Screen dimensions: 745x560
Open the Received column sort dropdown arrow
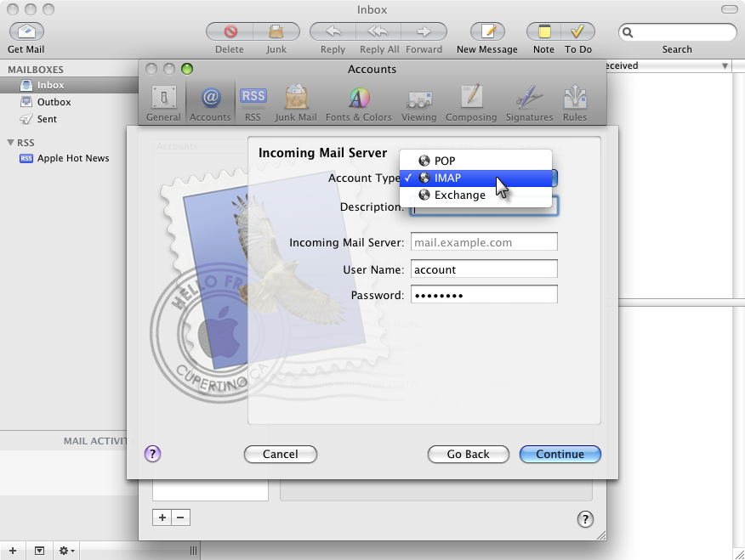725,66
